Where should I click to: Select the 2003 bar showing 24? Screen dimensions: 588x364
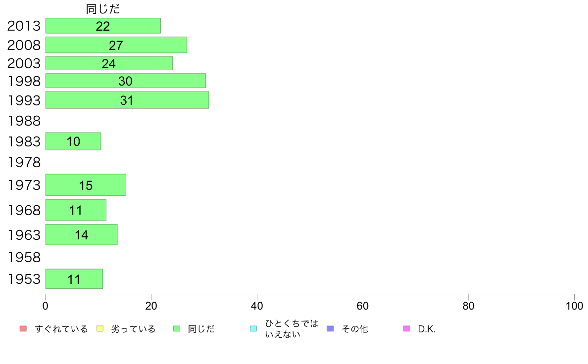tap(109, 63)
